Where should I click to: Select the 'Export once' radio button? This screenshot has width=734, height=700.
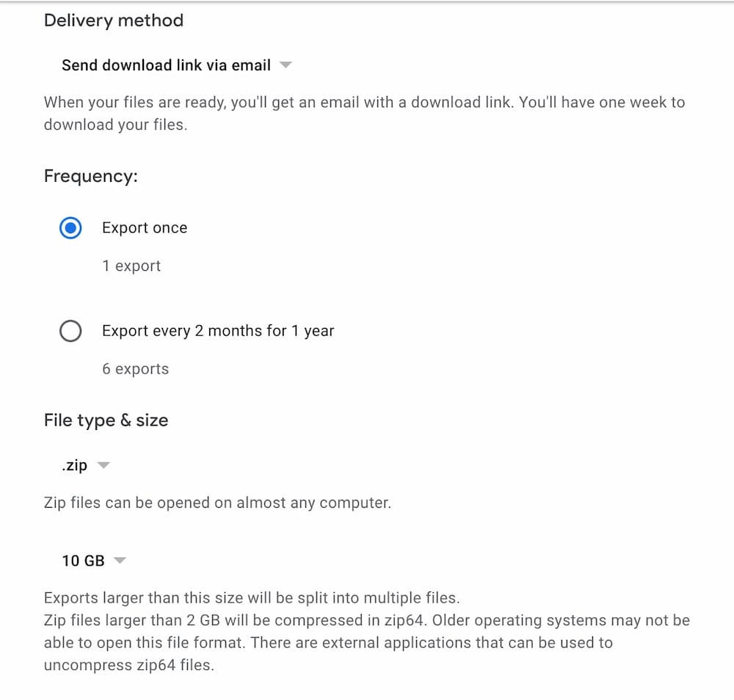pyautogui.click(x=70, y=228)
